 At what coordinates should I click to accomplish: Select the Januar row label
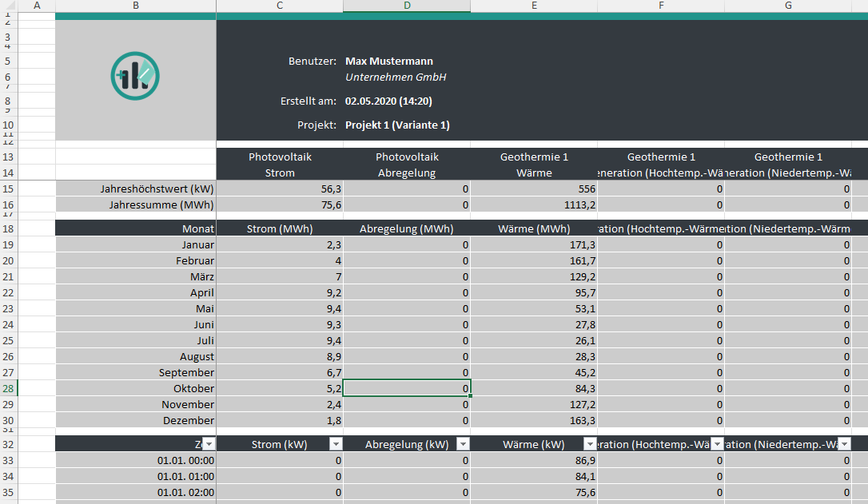point(136,244)
